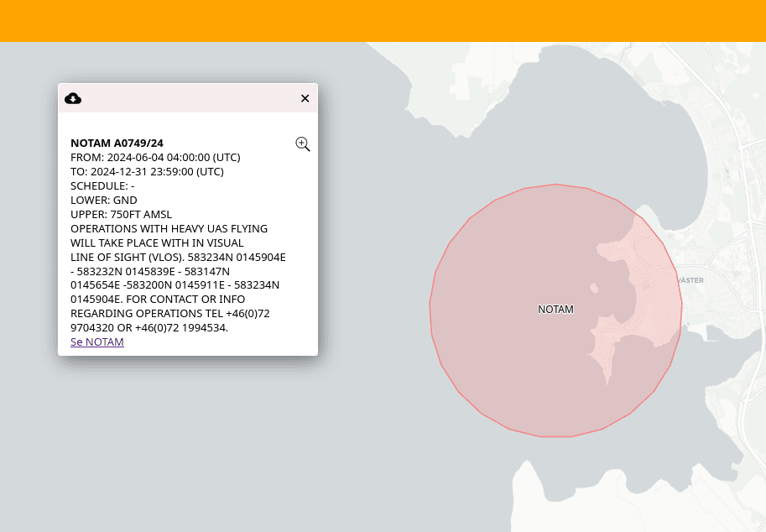The width and height of the screenshot is (766, 532).
Task: Click the small island inside NOTAM circle
Action: 594,288
